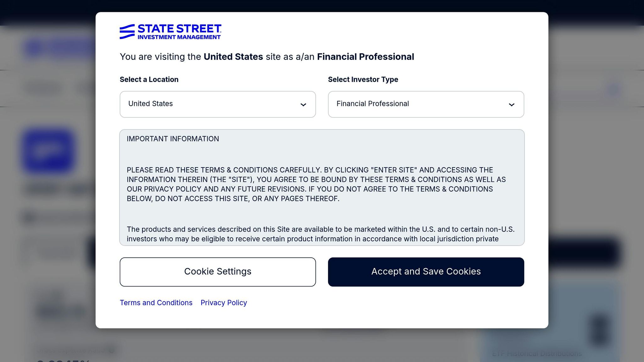The width and height of the screenshot is (644, 362).
Task: Click the info icon beside Gross Expense Ratio
Action: 112,350
